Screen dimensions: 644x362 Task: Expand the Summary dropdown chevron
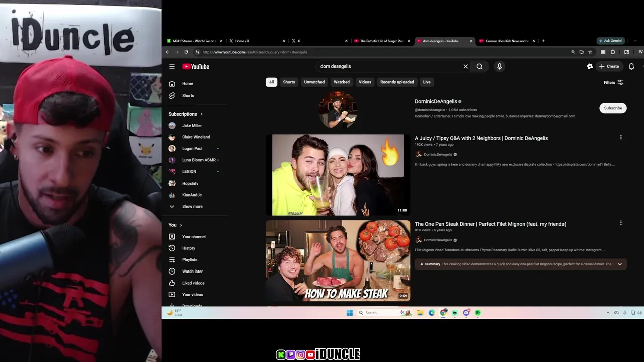tap(619, 264)
